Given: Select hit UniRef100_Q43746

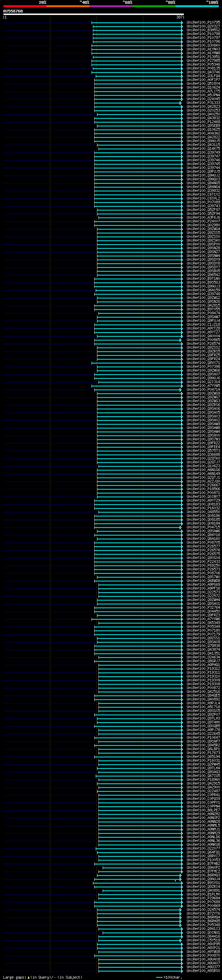Looking at the screenshot, I should pos(203,72).
